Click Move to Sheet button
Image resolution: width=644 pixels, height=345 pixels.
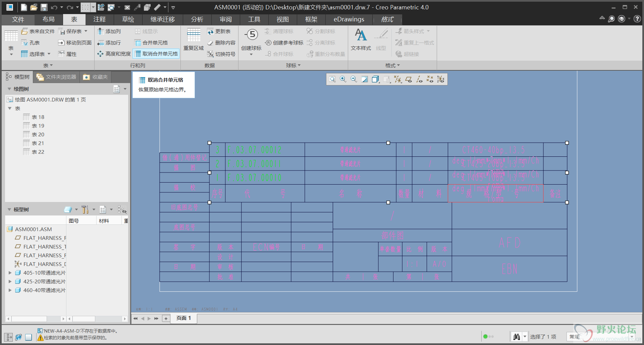point(75,43)
